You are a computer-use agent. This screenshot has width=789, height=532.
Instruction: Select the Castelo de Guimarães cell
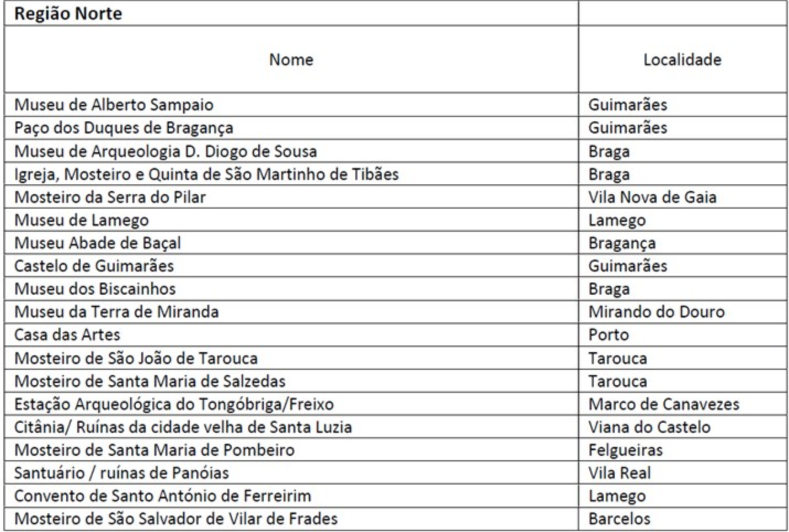[291, 265]
